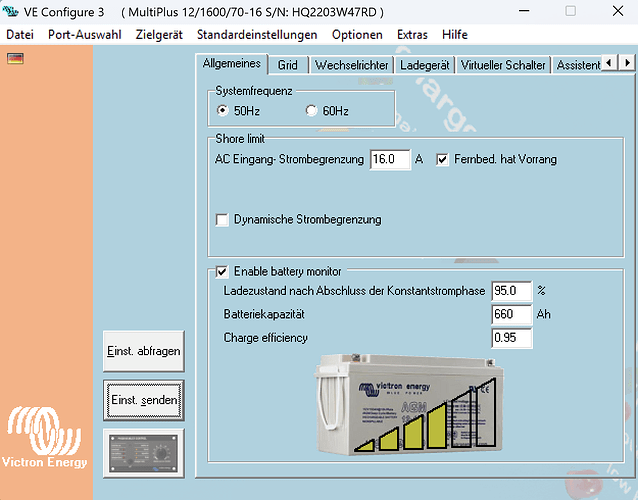Minimize the VE Configure window
Image resolution: width=638 pixels, height=500 pixels.
tap(524, 11)
